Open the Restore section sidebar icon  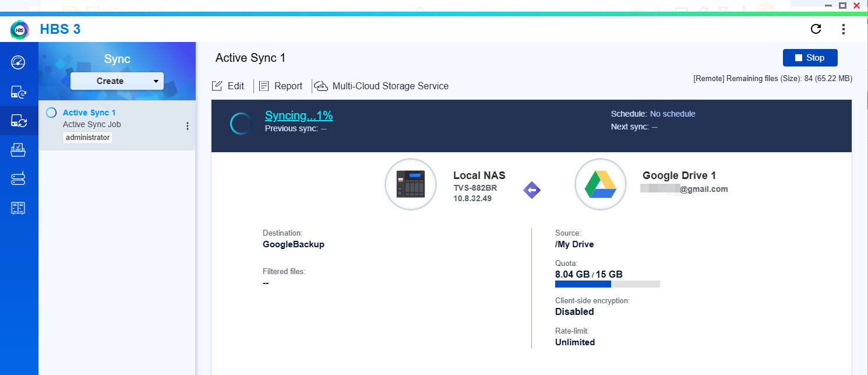[19, 150]
